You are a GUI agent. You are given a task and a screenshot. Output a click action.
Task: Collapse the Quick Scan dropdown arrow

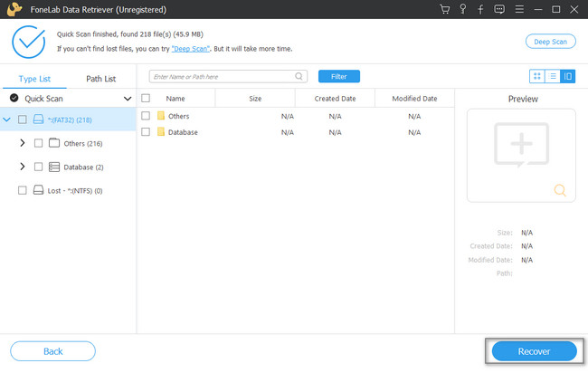[x=128, y=99]
